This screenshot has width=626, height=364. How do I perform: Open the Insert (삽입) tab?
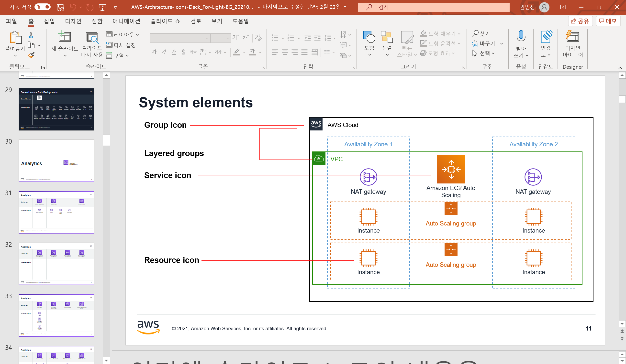(49, 21)
